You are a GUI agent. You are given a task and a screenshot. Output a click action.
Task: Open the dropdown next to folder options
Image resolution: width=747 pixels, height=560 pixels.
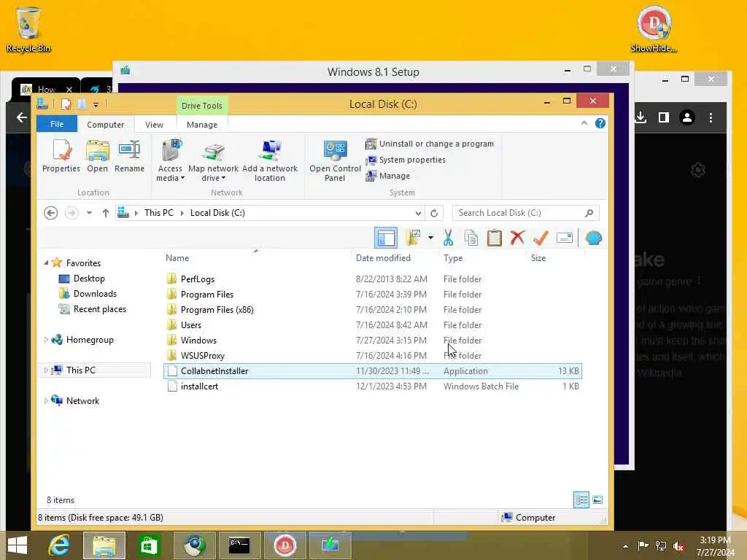tap(430, 238)
